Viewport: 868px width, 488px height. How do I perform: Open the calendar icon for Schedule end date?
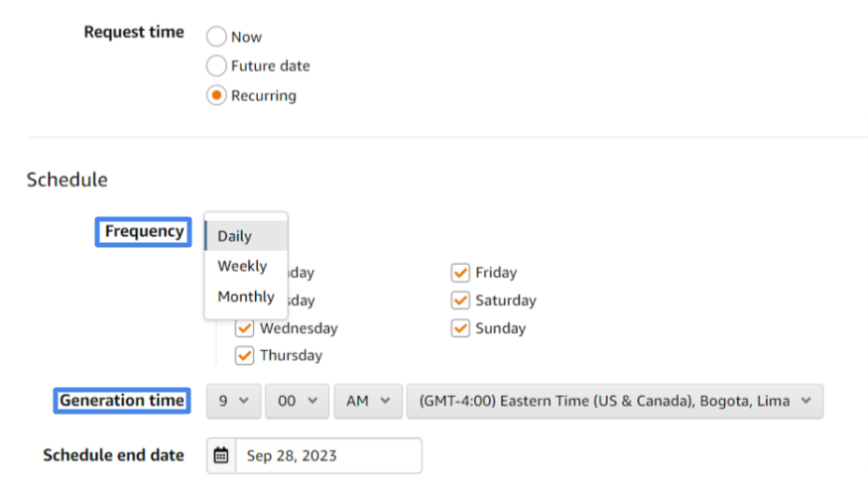(221, 455)
